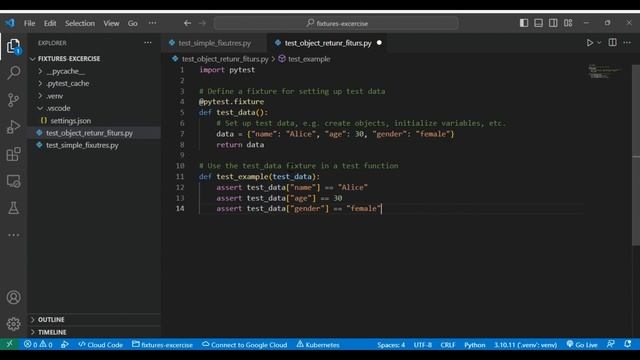Open the Accounts menu
Viewport: 640px width, 360px height.
[13, 297]
